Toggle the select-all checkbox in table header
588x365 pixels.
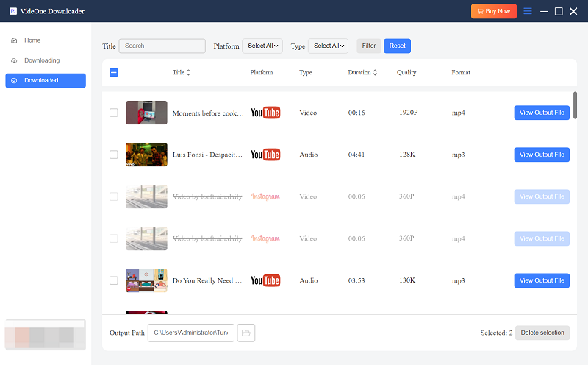[113, 72]
